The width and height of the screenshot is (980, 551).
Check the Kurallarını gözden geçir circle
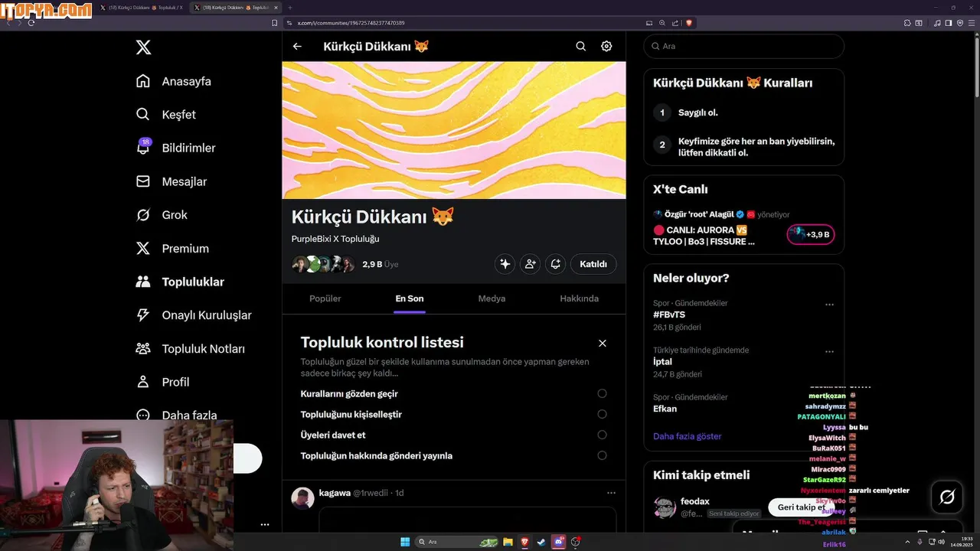tap(602, 393)
